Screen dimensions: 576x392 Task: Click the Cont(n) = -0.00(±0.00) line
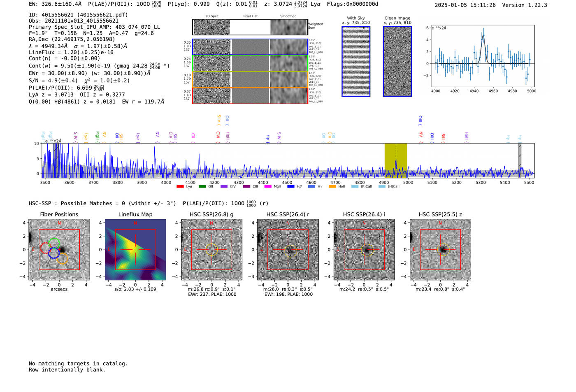click(65, 59)
